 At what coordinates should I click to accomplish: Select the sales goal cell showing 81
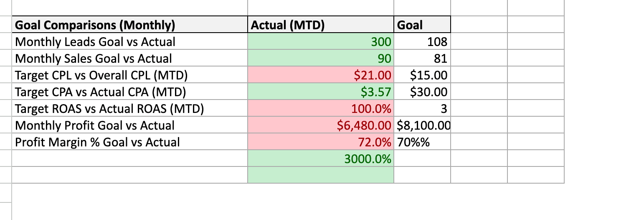[x=422, y=59]
